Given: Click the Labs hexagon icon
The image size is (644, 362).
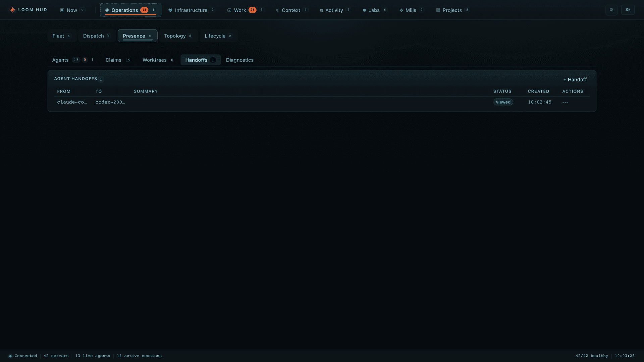Looking at the screenshot, I should pyautogui.click(x=364, y=10).
